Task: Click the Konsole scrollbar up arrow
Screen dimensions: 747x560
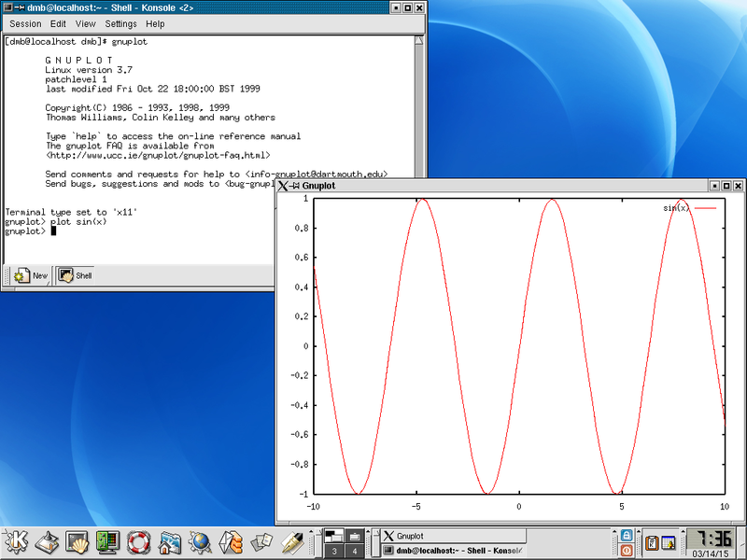Action: coord(418,41)
